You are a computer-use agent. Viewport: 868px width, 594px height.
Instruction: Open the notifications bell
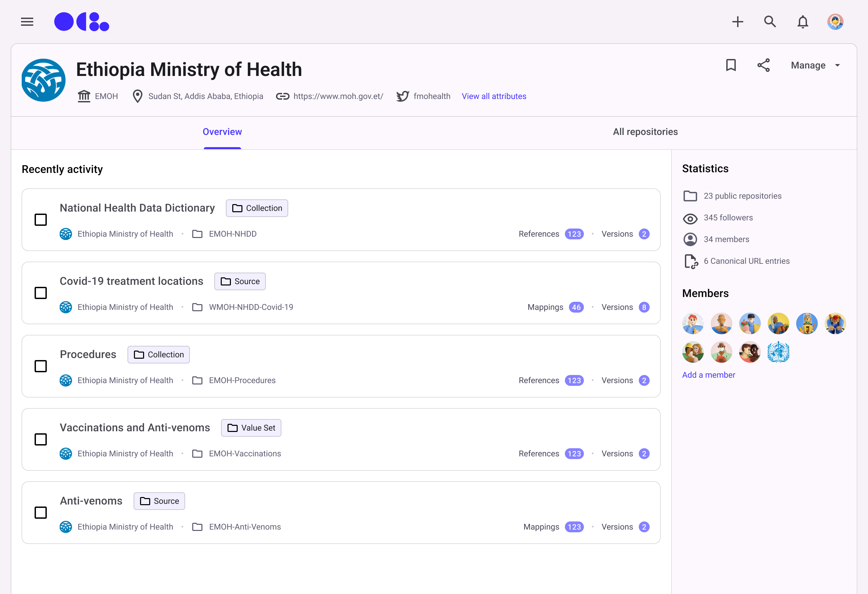coord(803,22)
